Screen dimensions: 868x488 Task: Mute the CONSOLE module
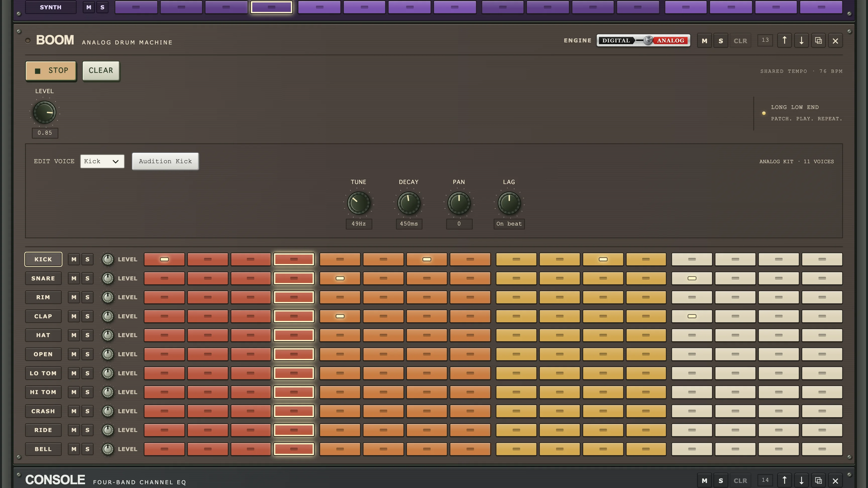pos(704,480)
